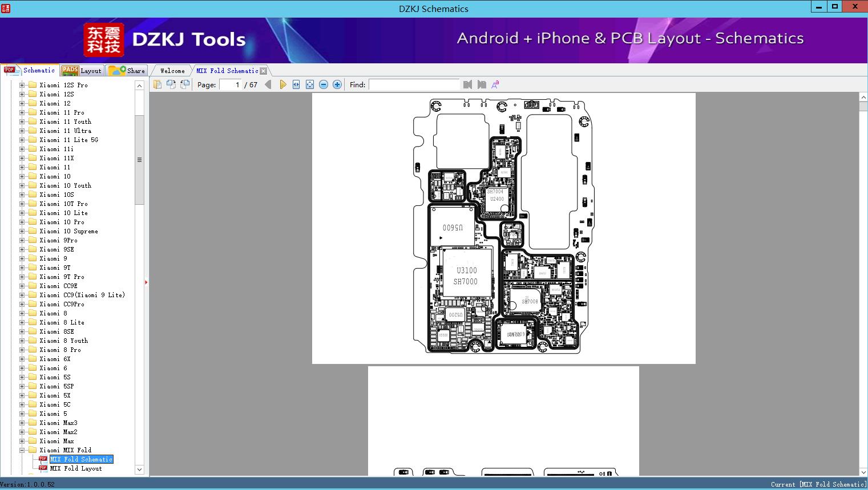
Task: Select the Xiaomi 5SP folder
Action: tap(56, 386)
